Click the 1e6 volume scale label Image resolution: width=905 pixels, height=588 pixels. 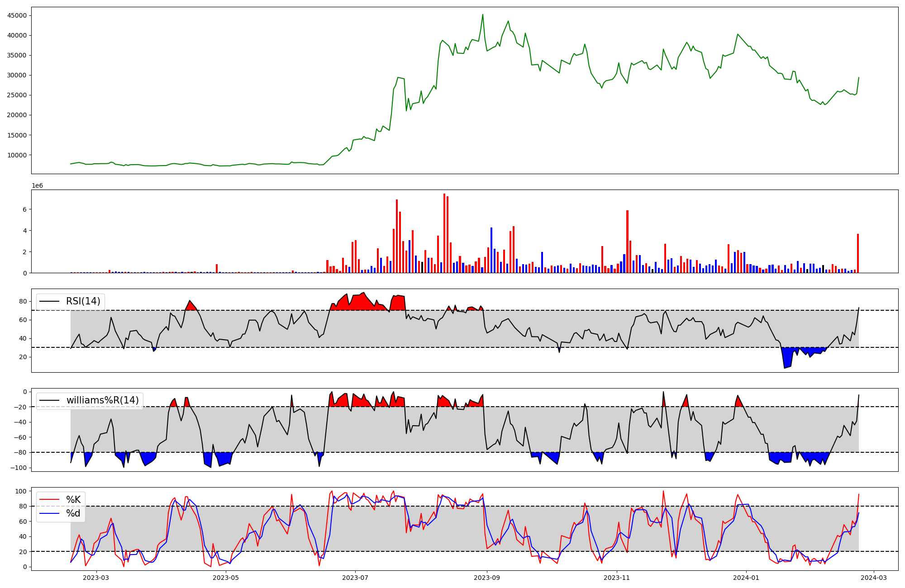37,186
